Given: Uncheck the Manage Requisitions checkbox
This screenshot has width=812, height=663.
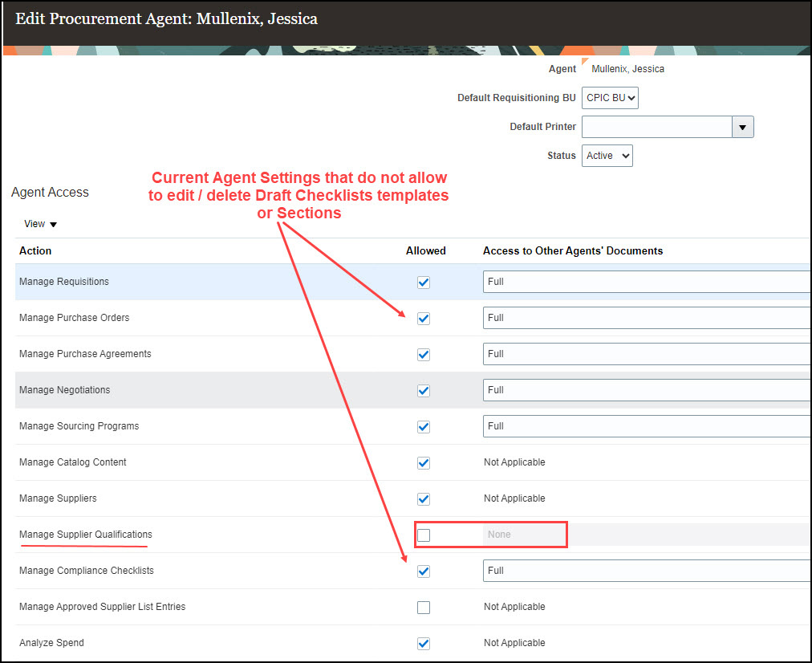Looking at the screenshot, I should click(423, 282).
